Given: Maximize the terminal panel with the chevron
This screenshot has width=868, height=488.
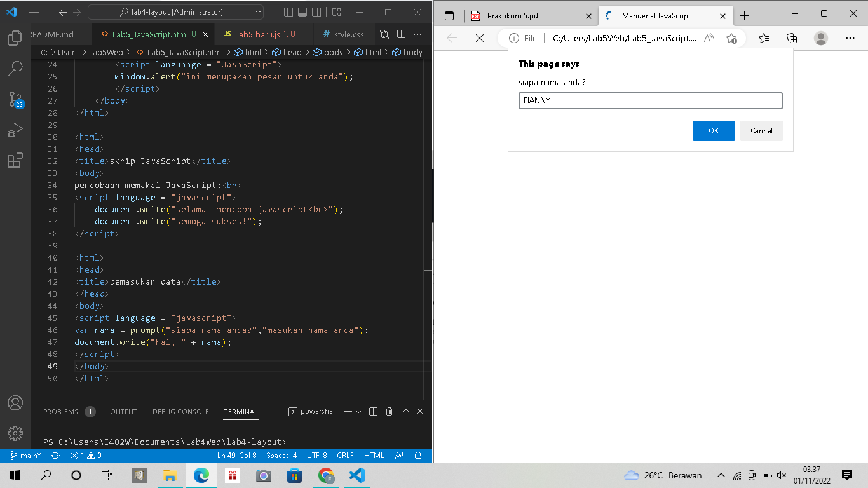Looking at the screenshot, I should tap(405, 411).
